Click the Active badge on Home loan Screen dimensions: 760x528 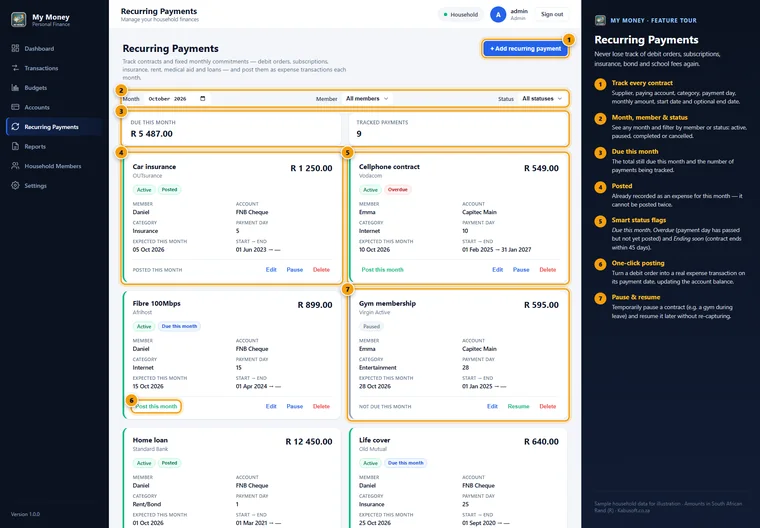point(144,463)
